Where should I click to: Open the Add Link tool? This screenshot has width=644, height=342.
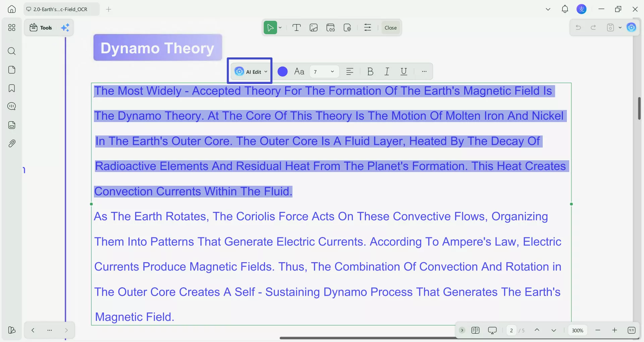pos(331,27)
